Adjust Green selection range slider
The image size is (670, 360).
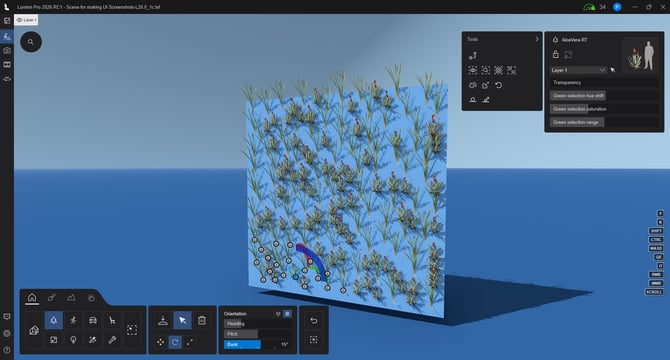point(604,122)
